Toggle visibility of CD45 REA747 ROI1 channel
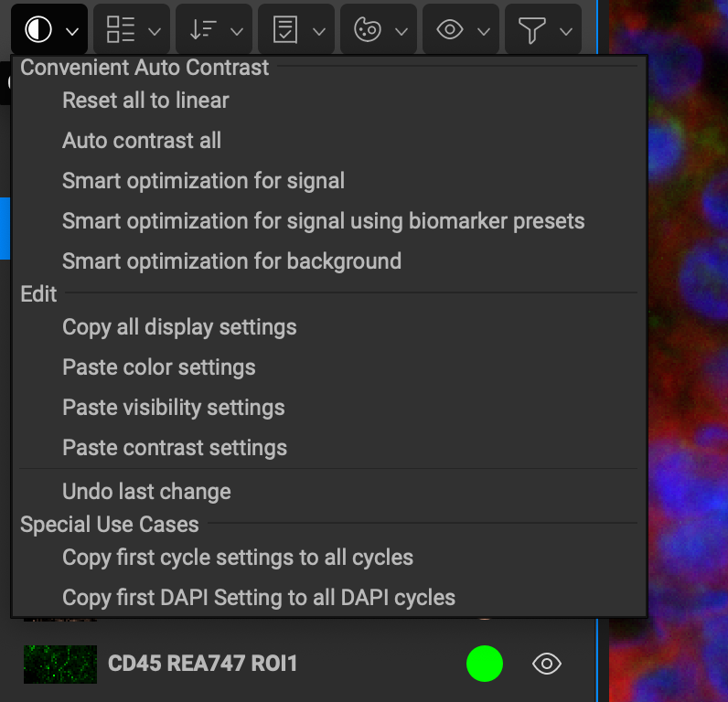Image resolution: width=728 pixels, height=702 pixels. [x=547, y=664]
